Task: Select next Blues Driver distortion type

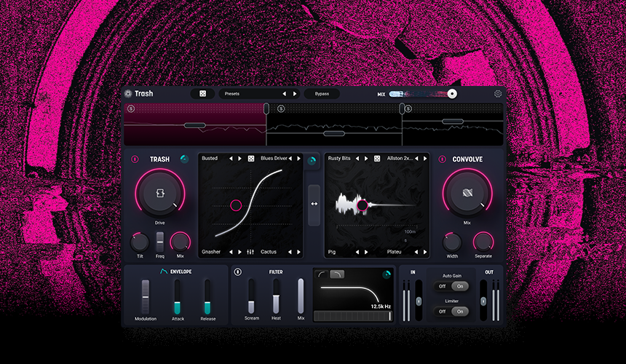Action: pyautogui.click(x=298, y=159)
